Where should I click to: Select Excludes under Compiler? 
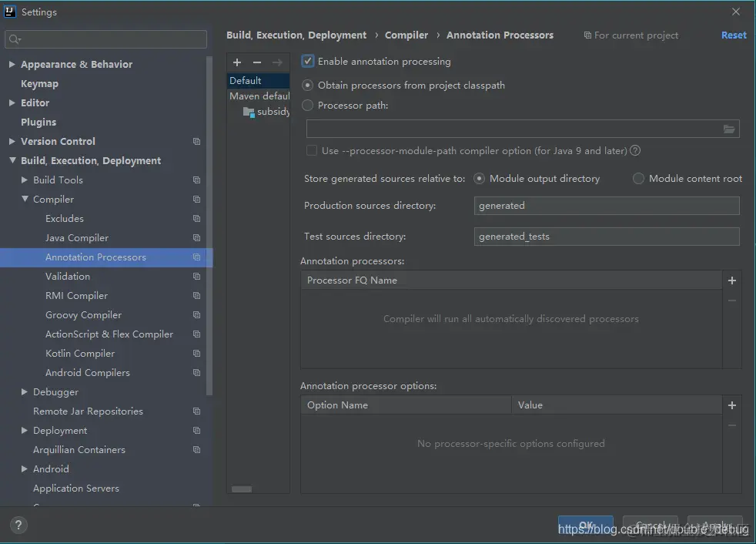click(65, 219)
